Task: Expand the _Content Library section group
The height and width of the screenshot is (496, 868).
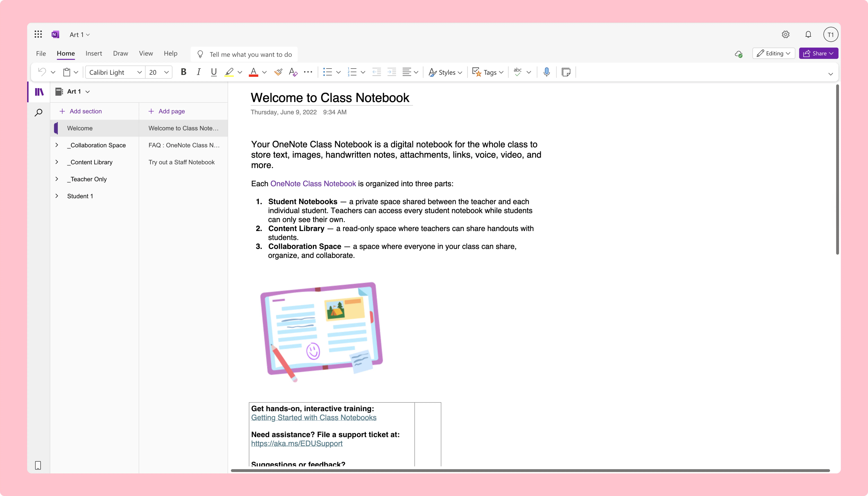Action: tap(57, 162)
